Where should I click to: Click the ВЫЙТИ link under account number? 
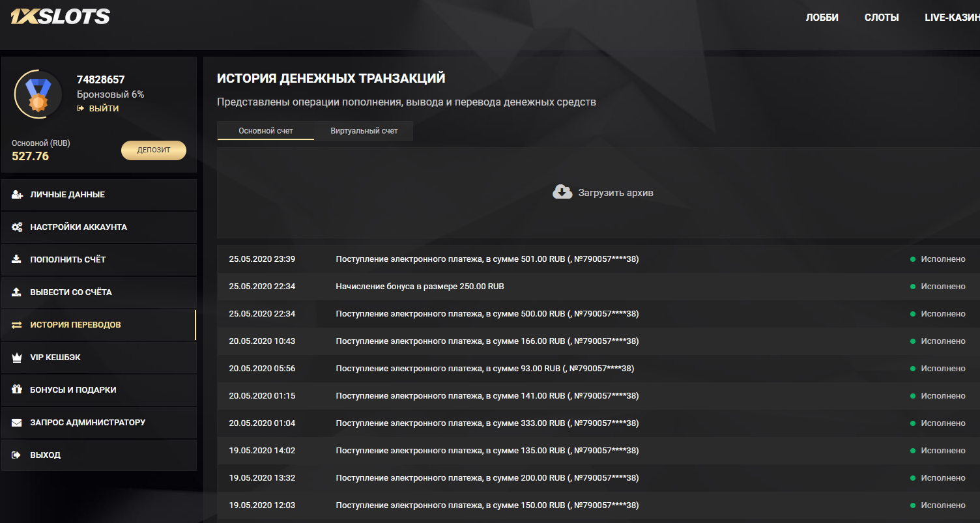click(104, 108)
